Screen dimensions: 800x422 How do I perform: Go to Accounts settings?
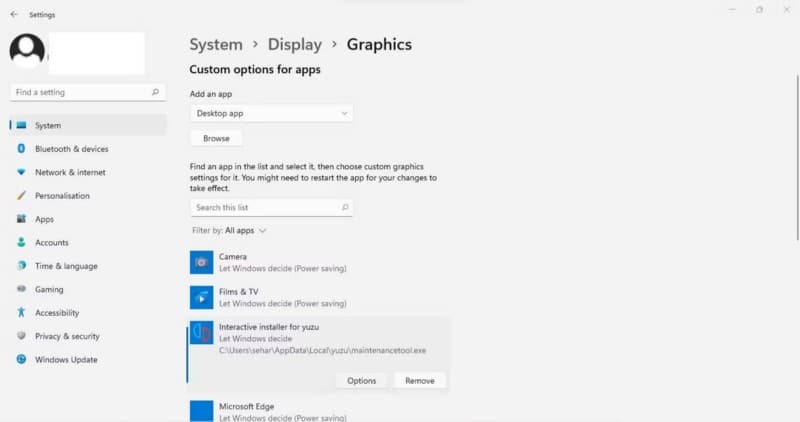[x=88, y=242]
